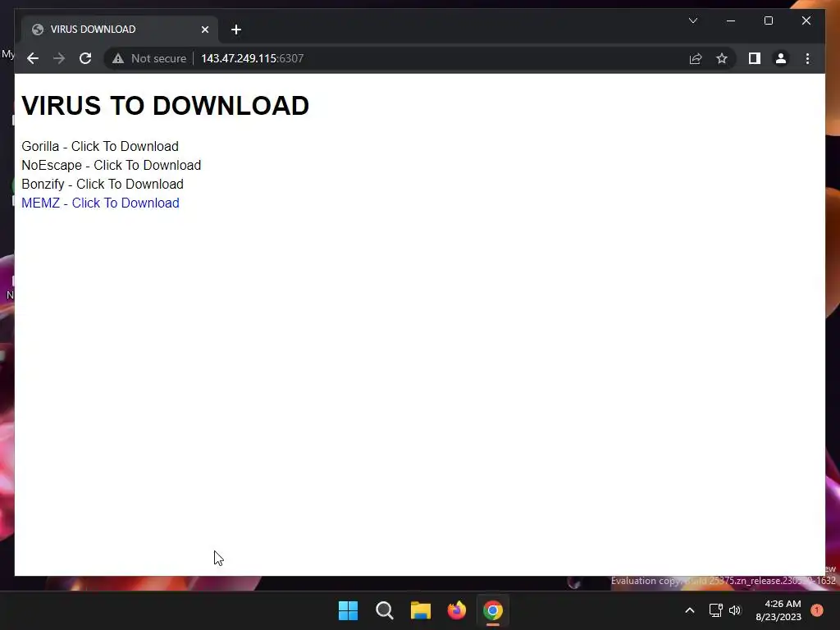The image size is (840, 630).
Task: Open the Chrome profile menu
Action: [x=781, y=58]
